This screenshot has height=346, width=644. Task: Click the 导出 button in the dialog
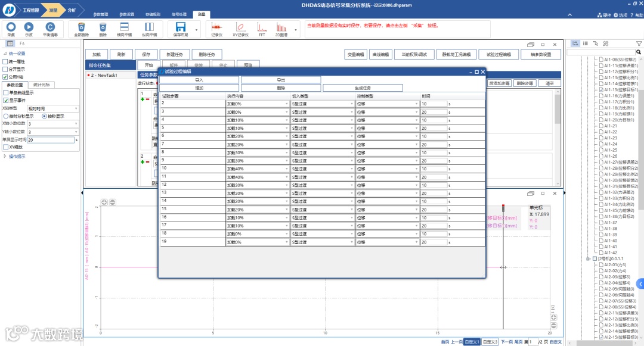(281, 80)
